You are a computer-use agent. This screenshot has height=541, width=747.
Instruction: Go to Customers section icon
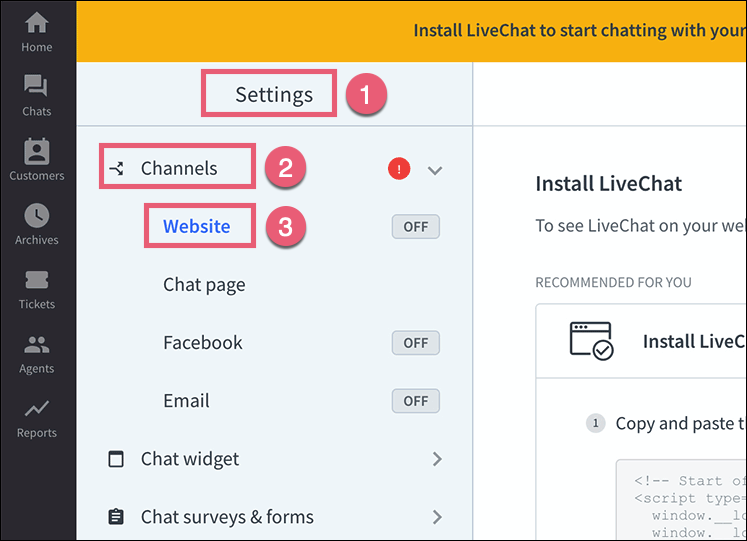coord(37,152)
